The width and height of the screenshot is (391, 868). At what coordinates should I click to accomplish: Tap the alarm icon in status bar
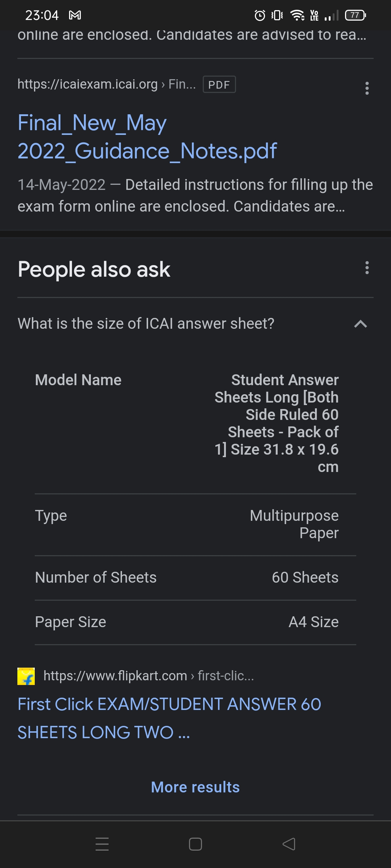[x=260, y=15]
